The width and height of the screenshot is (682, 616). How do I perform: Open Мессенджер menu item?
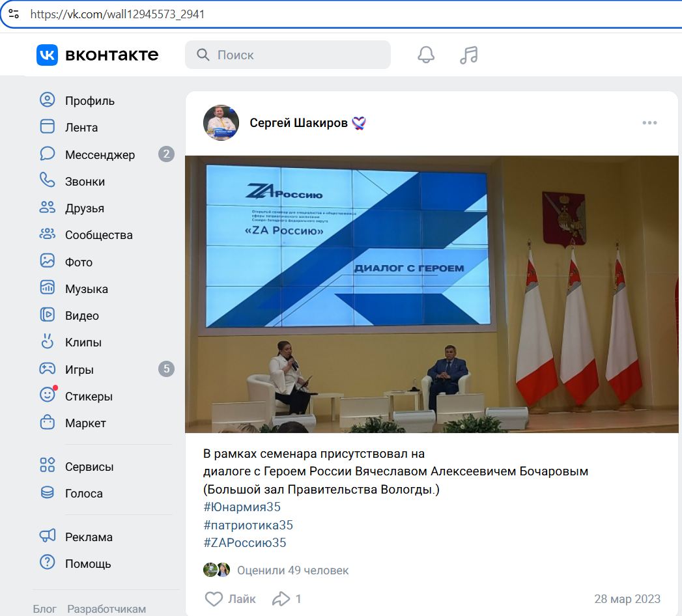(100, 155)
